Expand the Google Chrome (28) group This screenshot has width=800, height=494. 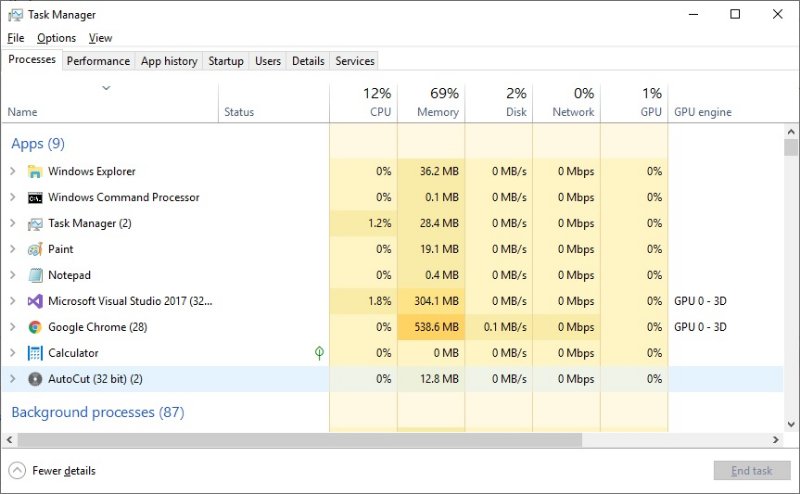click(13, 327)
